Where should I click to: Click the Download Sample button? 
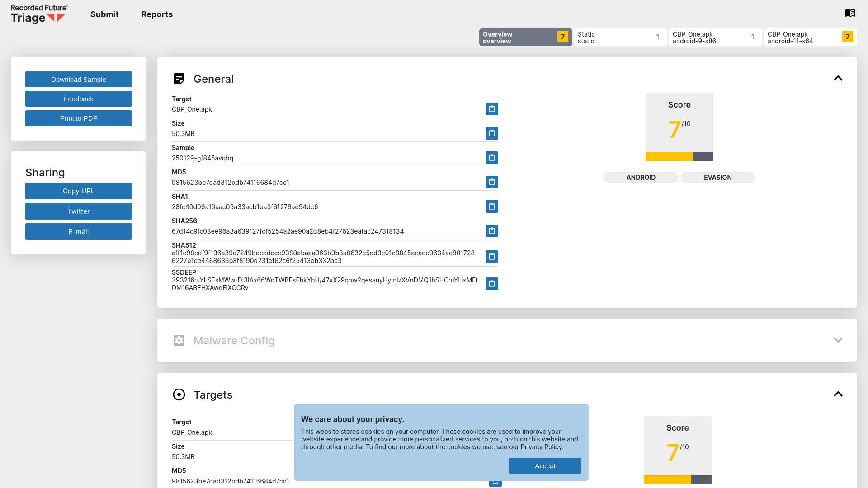(78, 79)
